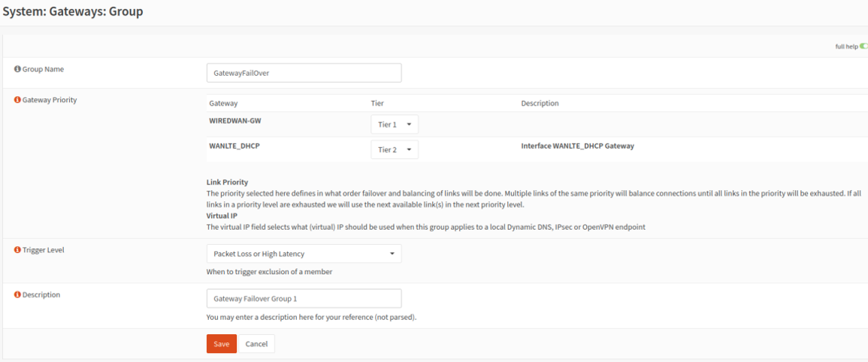Toggle the full help switch

tap(863, 47)
